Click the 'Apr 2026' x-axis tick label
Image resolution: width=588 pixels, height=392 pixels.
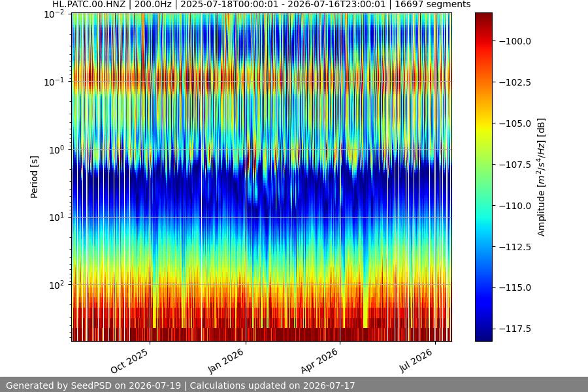point(320,361)
